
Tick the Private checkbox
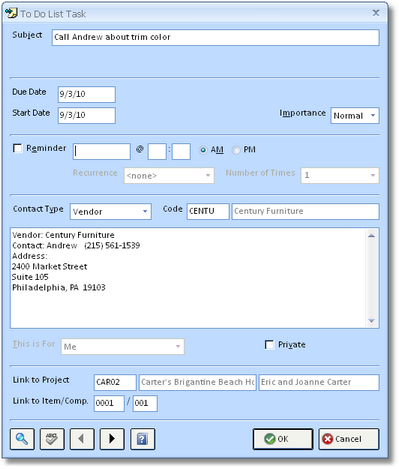point(269,344)
